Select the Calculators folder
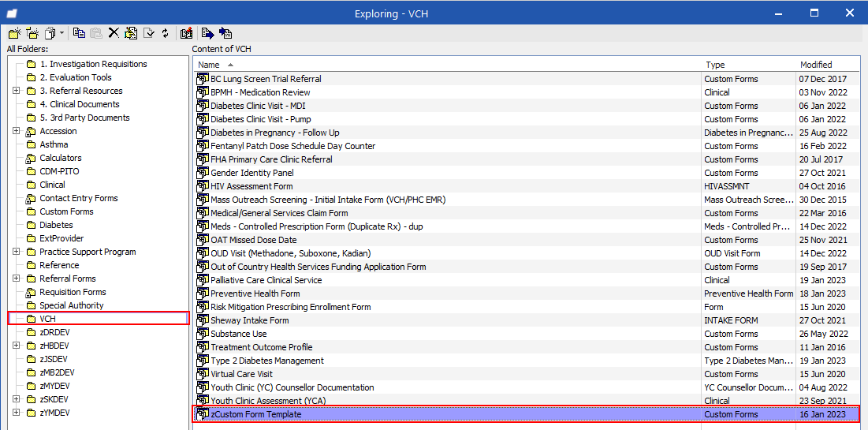The image size is (868, 430). tap(61, 158)
